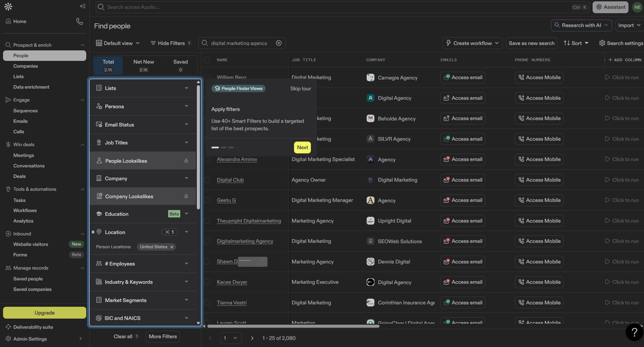This screenshot has height=347, width=644.
Task: Open the NE user avatar
Action: point(637,7)
